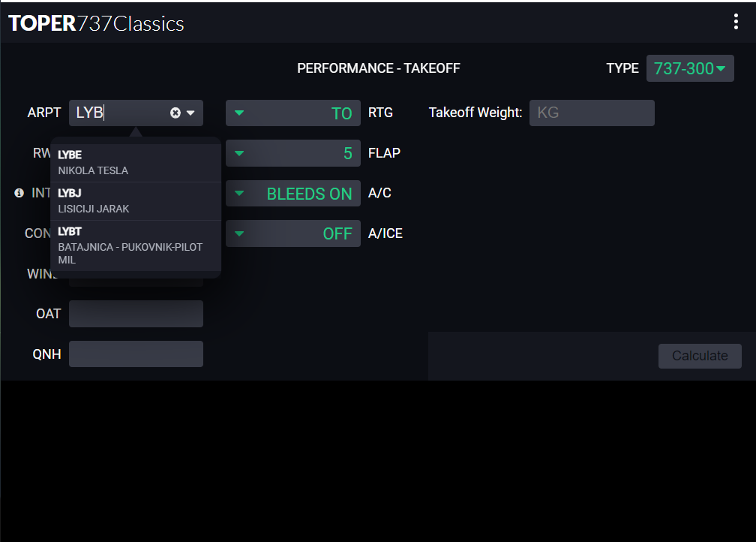Expand the FLAP setting dropdown
Viewport: 756px width, 542px height.
(292, 153)
